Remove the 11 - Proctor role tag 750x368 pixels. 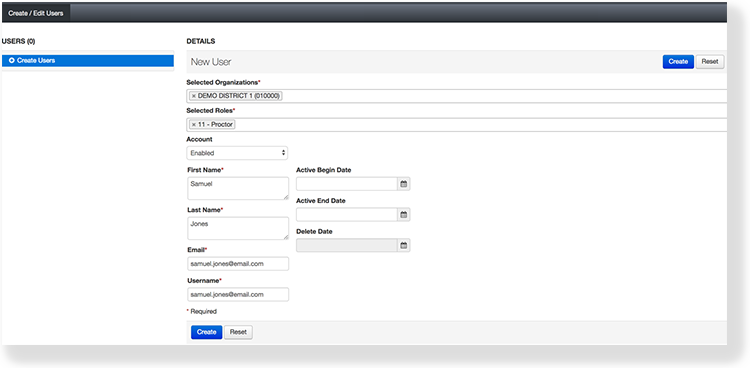click(x=193, y=124)
